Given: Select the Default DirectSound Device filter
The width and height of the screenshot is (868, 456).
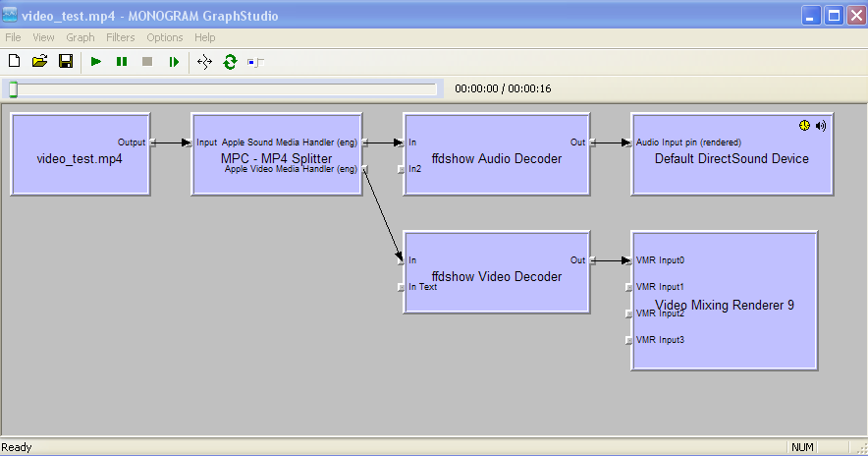Looking at the screenshot, I should point(732,154).
